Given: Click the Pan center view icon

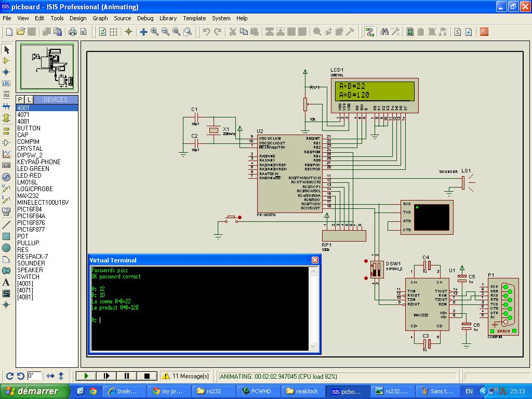Looking at the screenshot, I should tap(143, 32).
